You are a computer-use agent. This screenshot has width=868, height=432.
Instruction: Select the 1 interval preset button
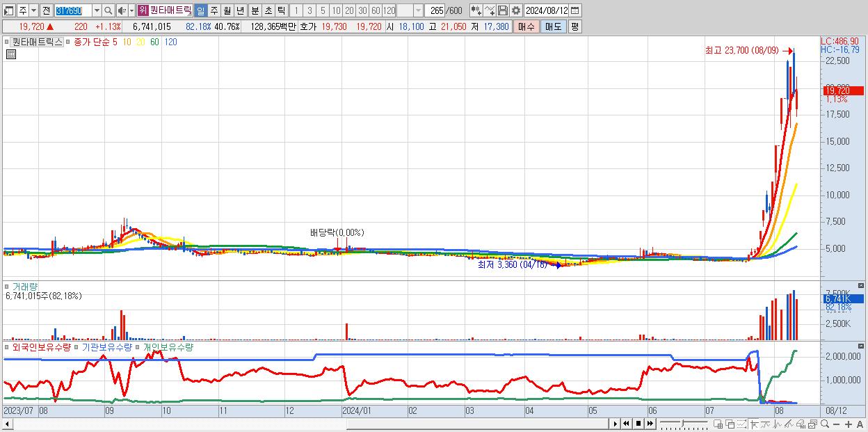[296, 10]
